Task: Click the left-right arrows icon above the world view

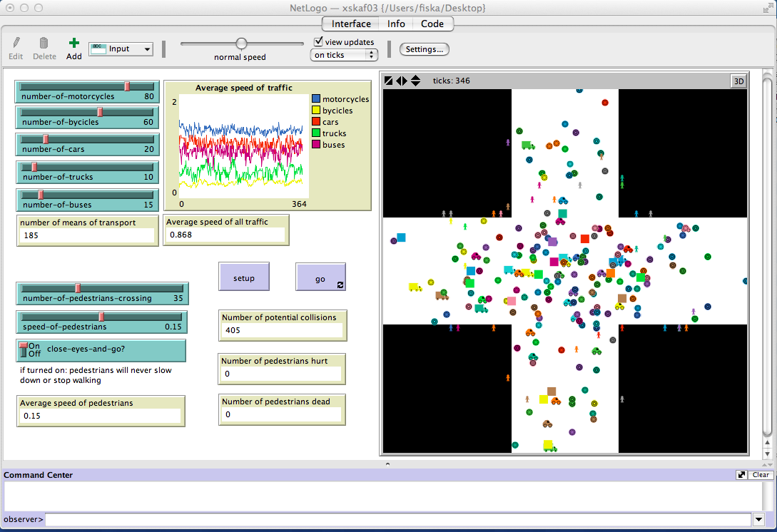Action: (402, 81)
